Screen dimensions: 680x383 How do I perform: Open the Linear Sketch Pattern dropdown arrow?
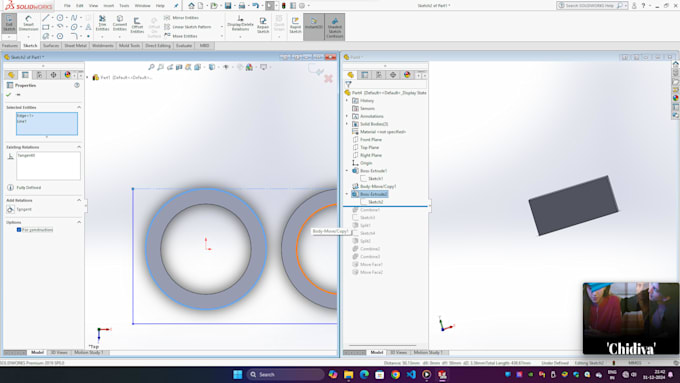coord(222,27)
